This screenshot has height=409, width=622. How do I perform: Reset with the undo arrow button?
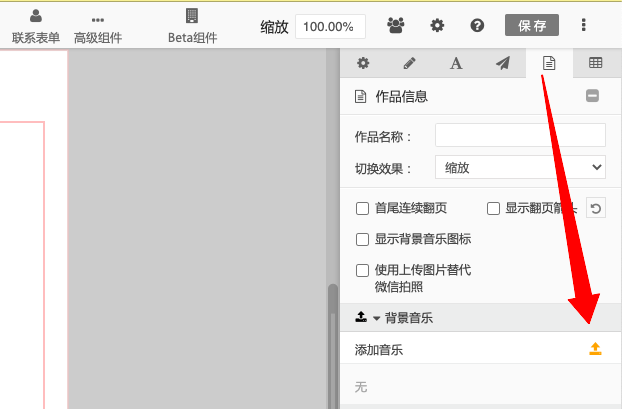595,209
